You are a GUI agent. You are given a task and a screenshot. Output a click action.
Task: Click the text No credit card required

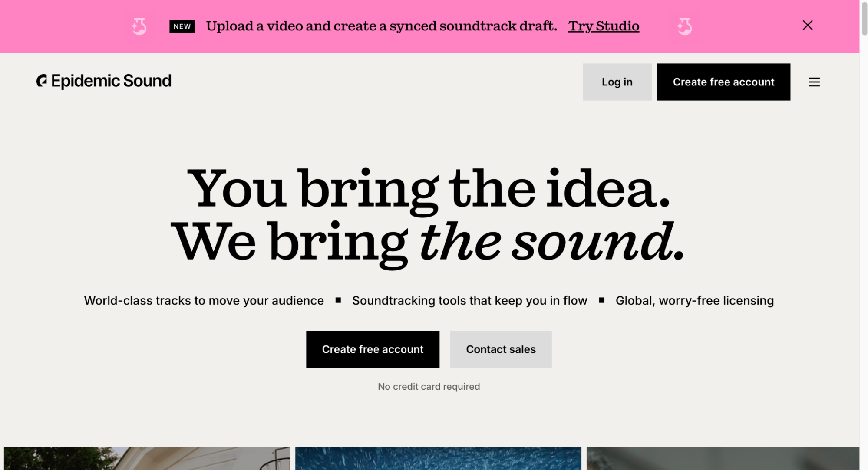pyautogui.click(x=429, y=386)
